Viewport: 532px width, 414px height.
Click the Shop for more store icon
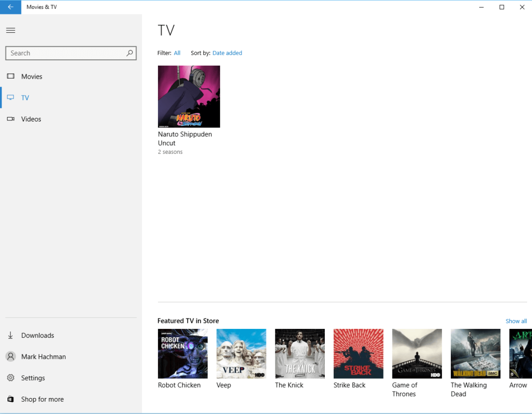(10, 399)
